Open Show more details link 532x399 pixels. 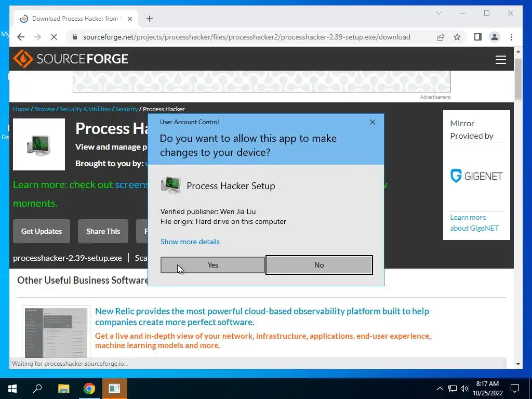pos(190,242)
